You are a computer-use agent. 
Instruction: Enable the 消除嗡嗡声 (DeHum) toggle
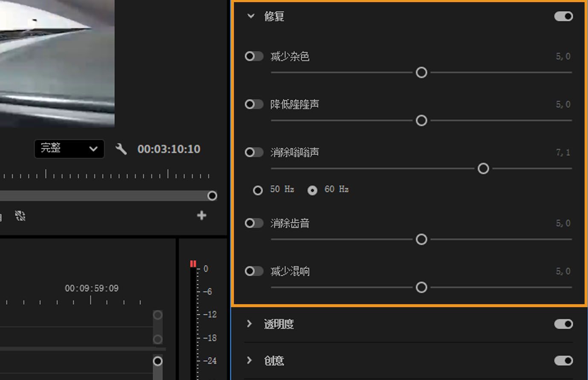pos(254,152)
